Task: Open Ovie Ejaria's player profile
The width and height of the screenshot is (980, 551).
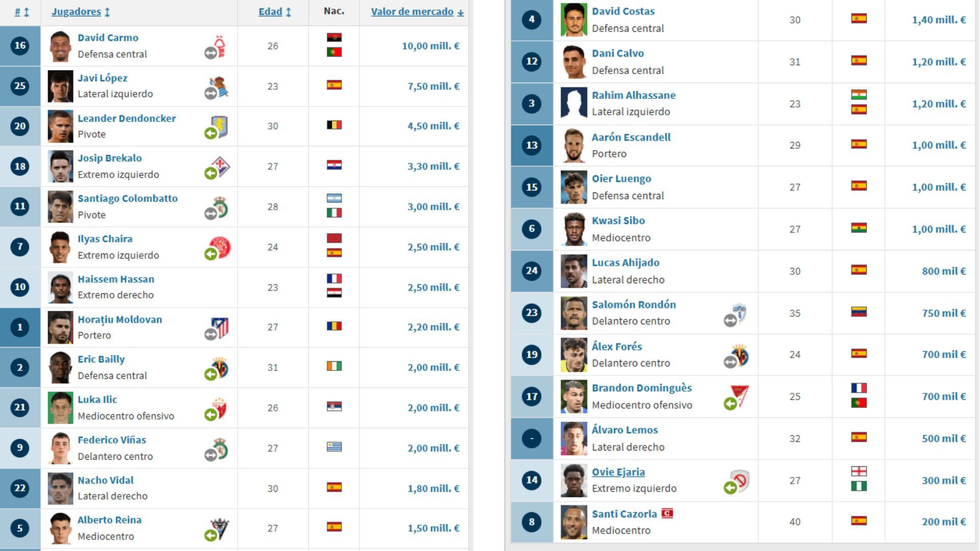Action: [618, 472]
